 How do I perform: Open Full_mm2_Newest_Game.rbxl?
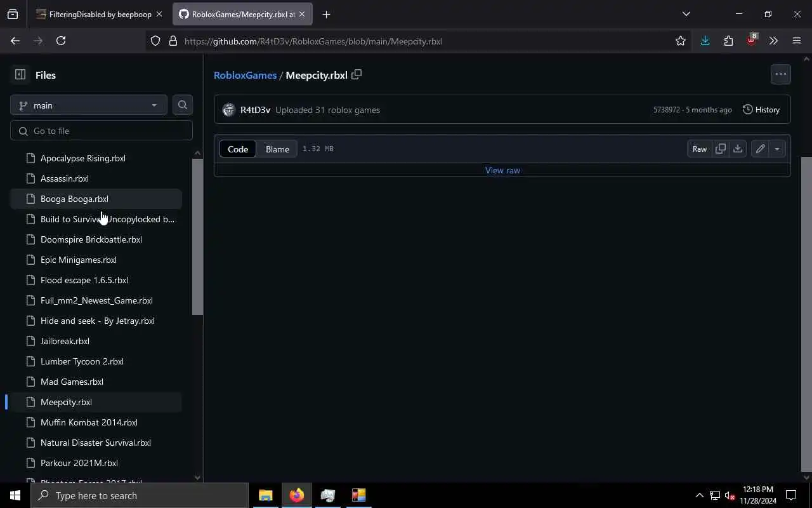(96, 300)
